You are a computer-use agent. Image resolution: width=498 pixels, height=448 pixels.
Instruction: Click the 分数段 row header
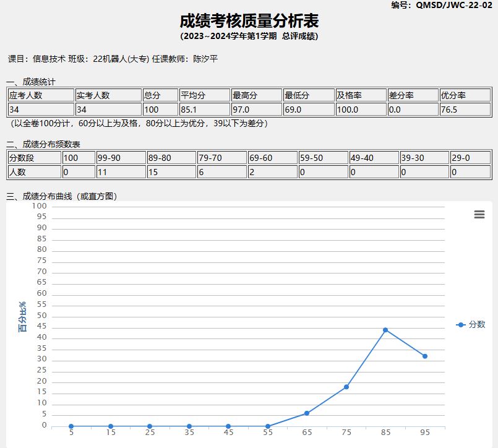(x=34, y=158)
